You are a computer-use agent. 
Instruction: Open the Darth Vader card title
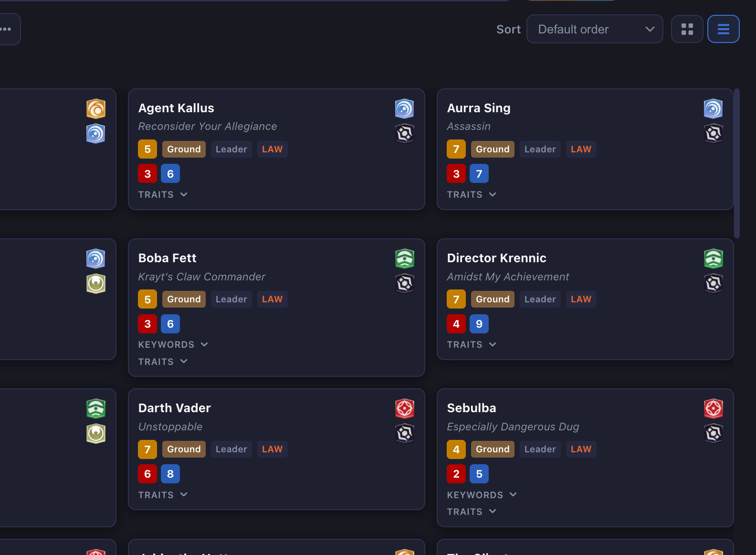(x=174, y=408)
